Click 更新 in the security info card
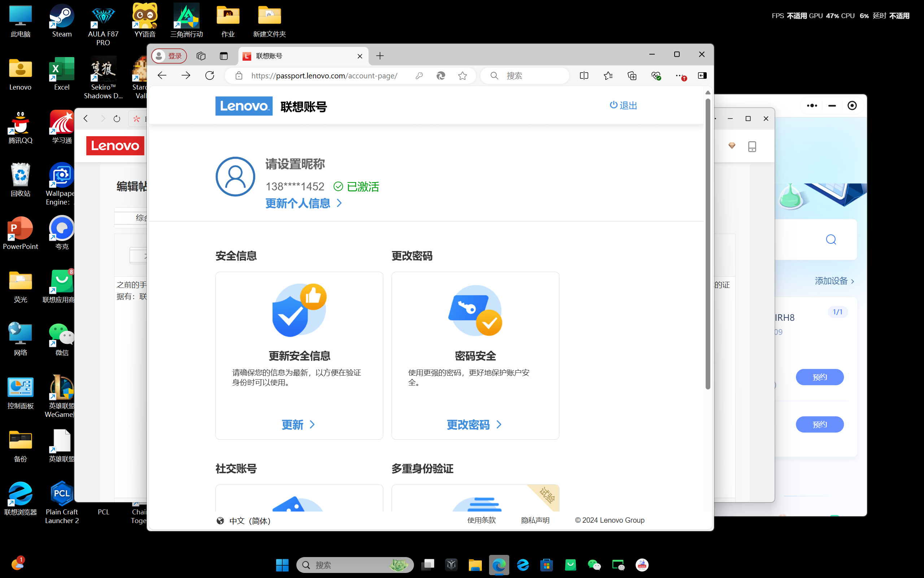The width and height of the screenshot is (924, 578). pos(298,425)
